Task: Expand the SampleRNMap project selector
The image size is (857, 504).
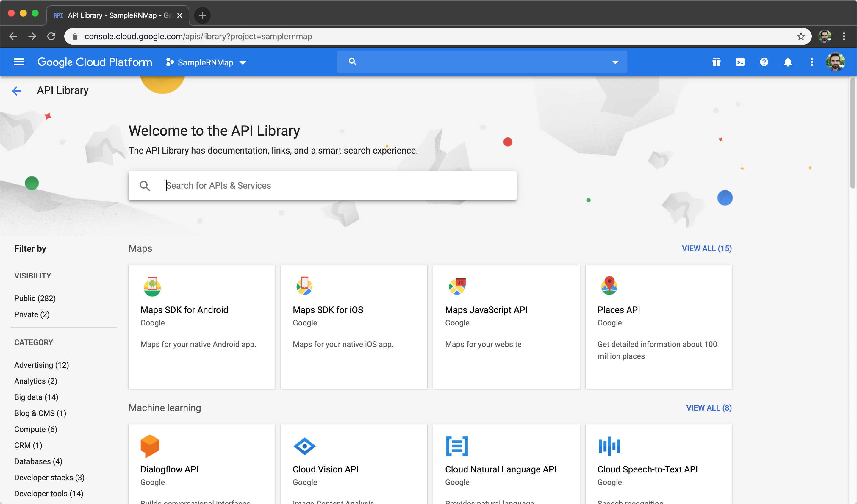Action: (206, 62)
